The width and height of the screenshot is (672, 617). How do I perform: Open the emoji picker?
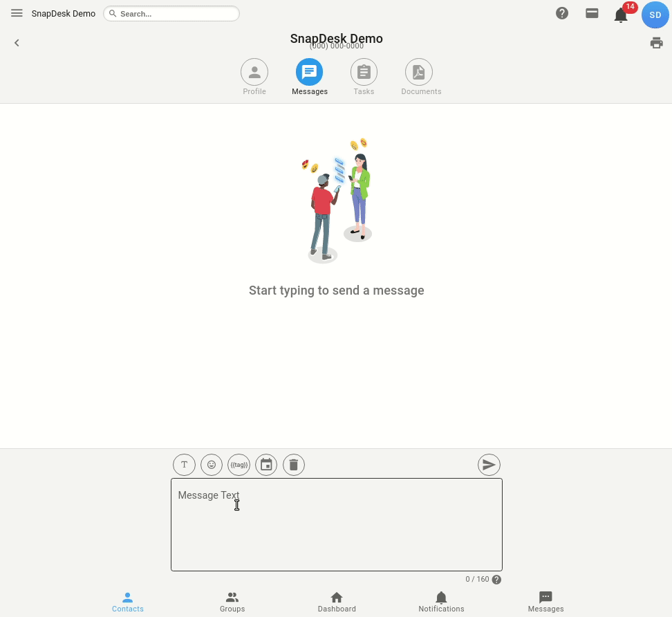pos(212,465)
